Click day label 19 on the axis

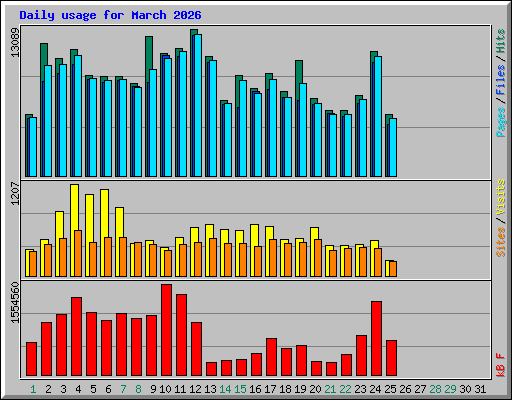[300, 389]
